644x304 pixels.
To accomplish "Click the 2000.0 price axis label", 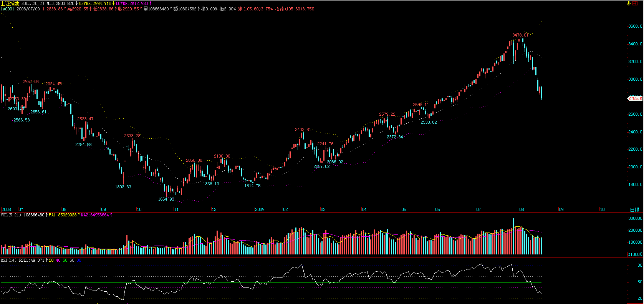I will [635, 167].
